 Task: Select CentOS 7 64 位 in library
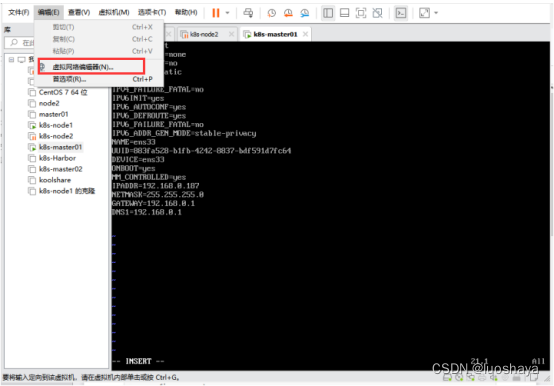click(63, 93)
